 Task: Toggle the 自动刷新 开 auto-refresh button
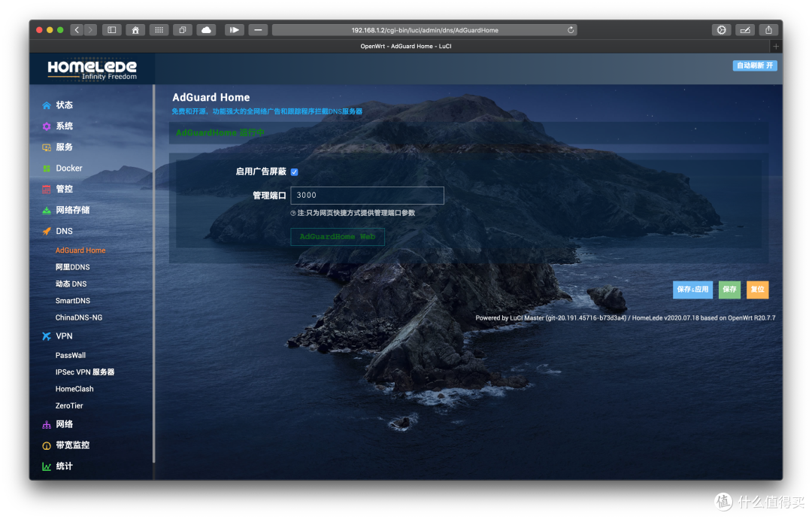pos(755,65)
